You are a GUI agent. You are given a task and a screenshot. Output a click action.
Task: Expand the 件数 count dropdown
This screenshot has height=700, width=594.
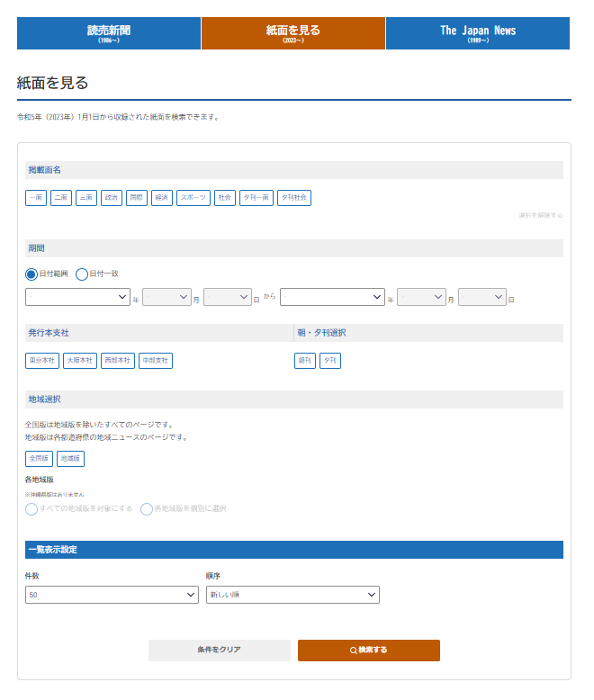click(112, 595)
